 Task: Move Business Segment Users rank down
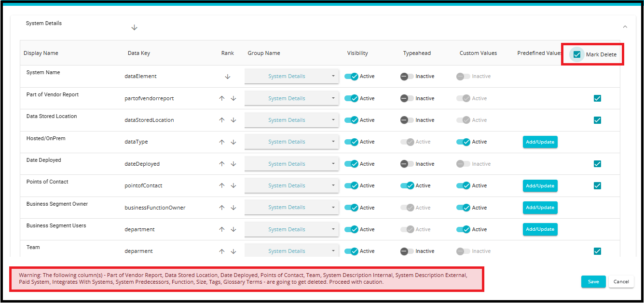pyautogui.click(x=233, y=229)
